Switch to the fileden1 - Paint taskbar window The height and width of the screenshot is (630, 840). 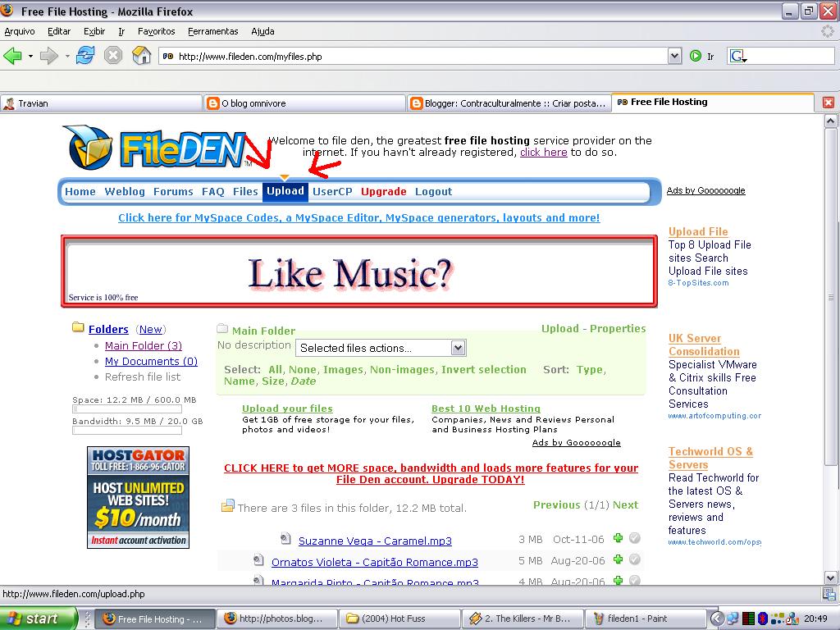tap(645, 619)
